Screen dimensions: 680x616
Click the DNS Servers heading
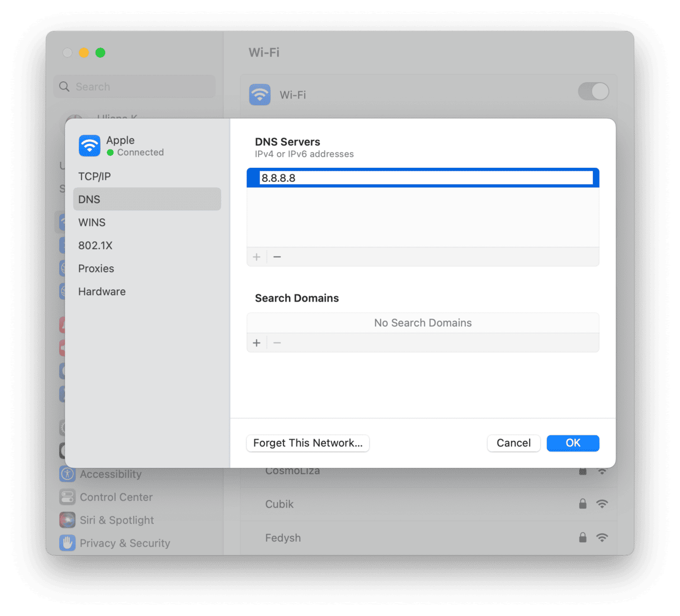(x=287, y=142)
